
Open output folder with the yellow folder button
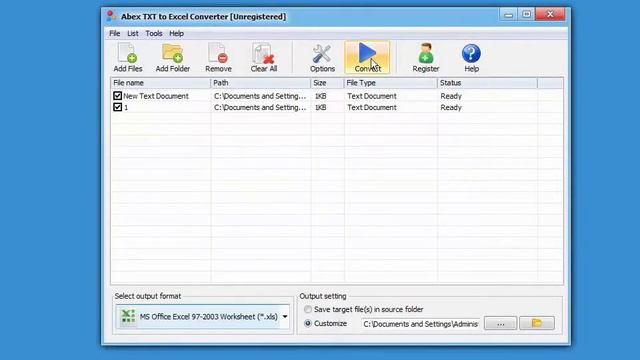(x=537, y=323)
